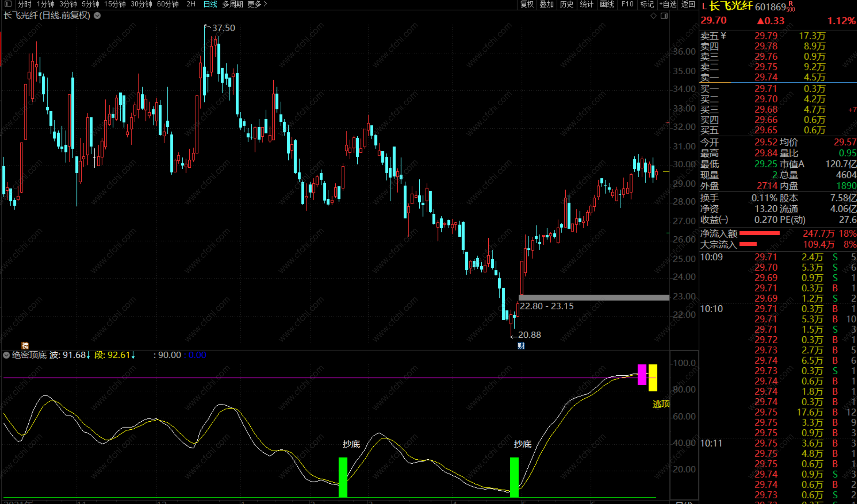Screen dimensions: 857x504
Task: Click the first green 抄底 signal bar
Action: tap(343, 477)
